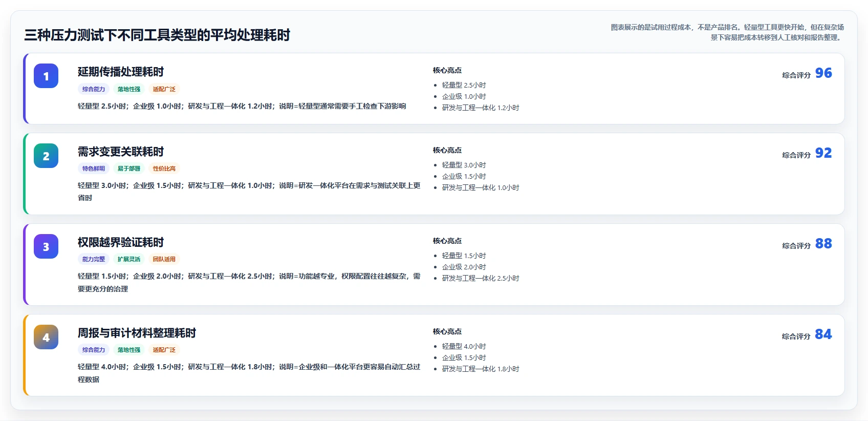Select the 扩展灵活 tag
The width and height of the screenshot is (868, 421).
[x=129, y=259]
